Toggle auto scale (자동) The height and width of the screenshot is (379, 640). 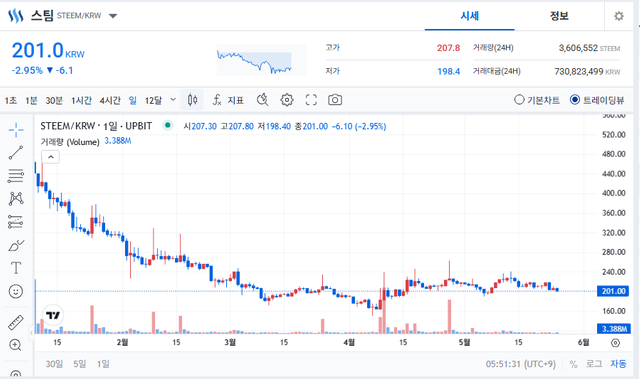618,364
